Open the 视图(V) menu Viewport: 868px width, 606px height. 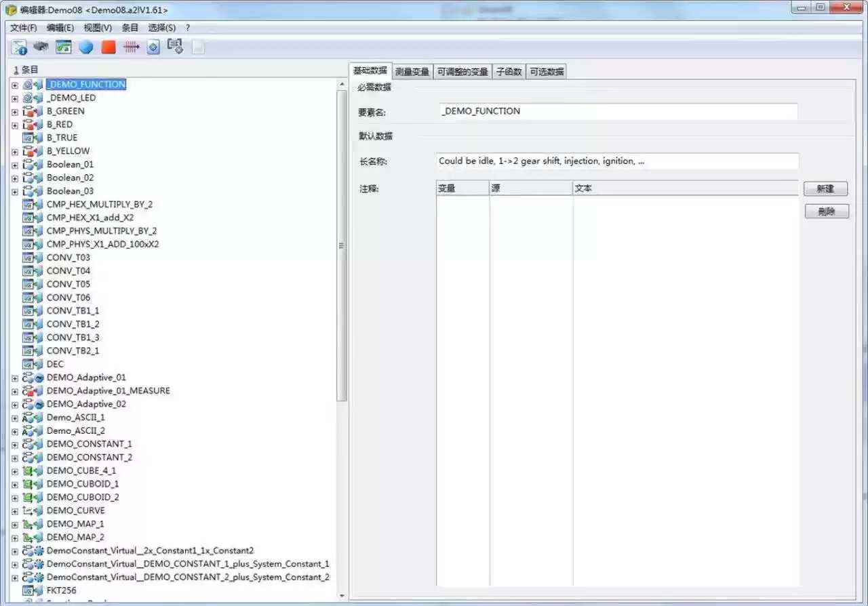click(98, 28)
